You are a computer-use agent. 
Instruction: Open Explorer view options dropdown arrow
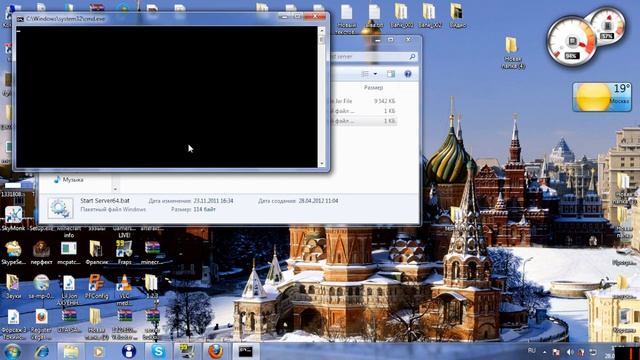[x=376, y=74]
